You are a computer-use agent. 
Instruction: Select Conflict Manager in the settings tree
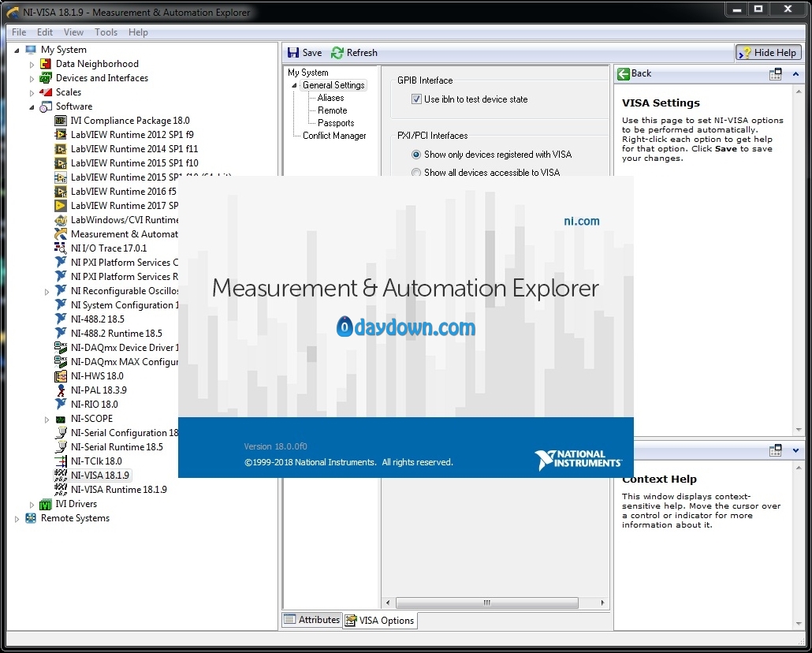334,136
